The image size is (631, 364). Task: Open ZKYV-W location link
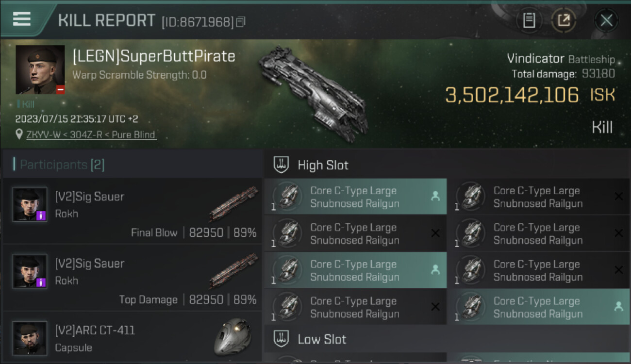tap(92, 135)
